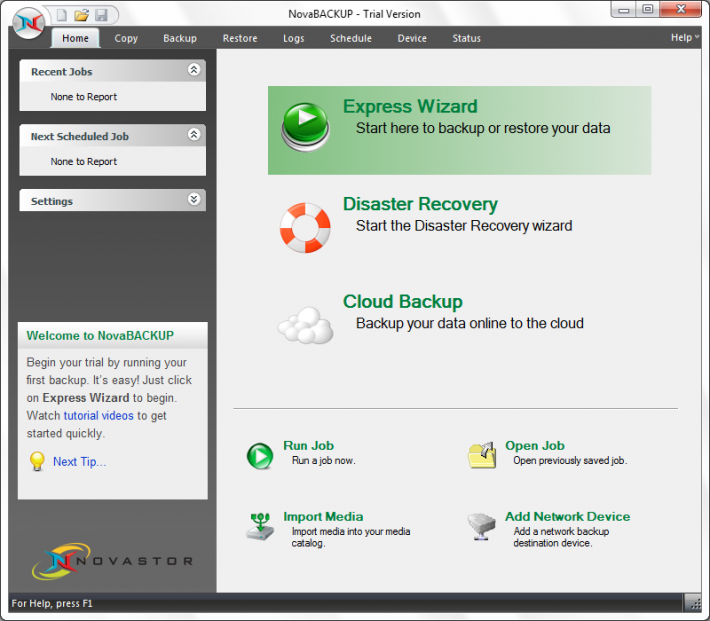
Task: Click the Open Job link
Action: click(535, 446)
